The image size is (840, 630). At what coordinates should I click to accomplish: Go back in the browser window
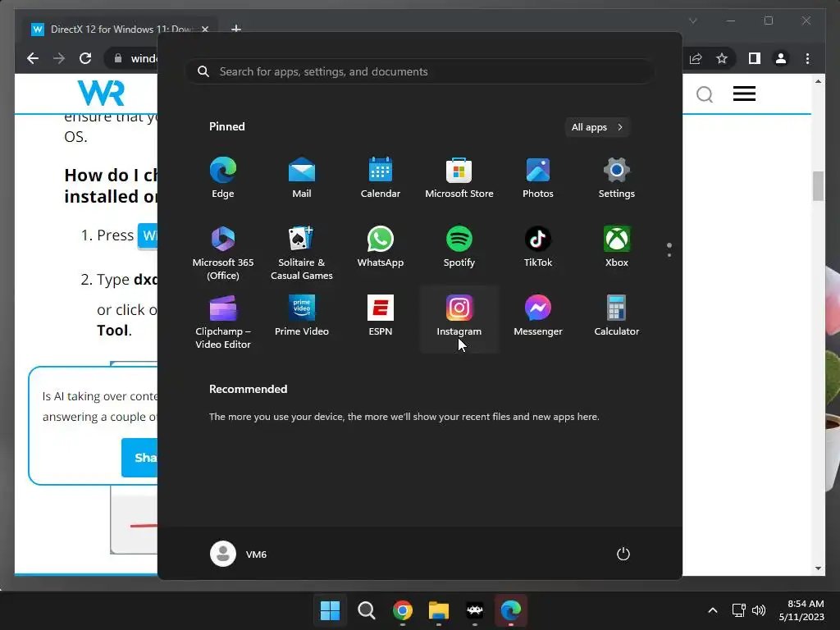(33, 58)
